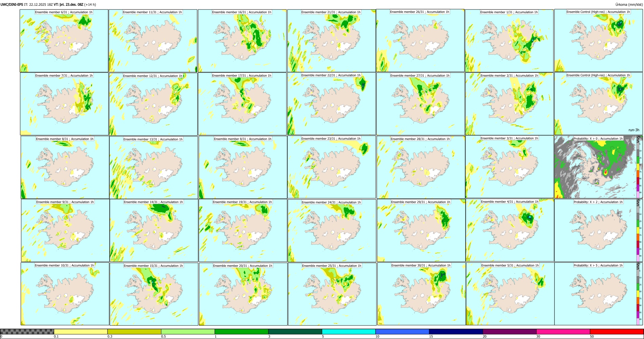Select the light green 0.5 to 1 legend swatch

tap(188, 332)
